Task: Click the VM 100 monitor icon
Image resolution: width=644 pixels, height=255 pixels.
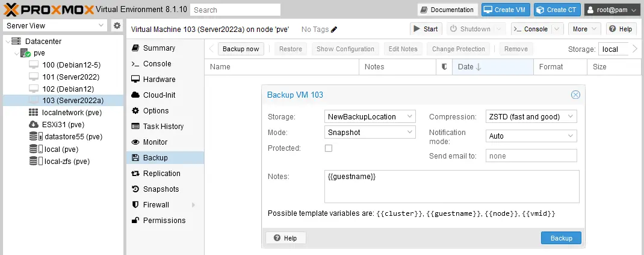Action: click(34, 65)
